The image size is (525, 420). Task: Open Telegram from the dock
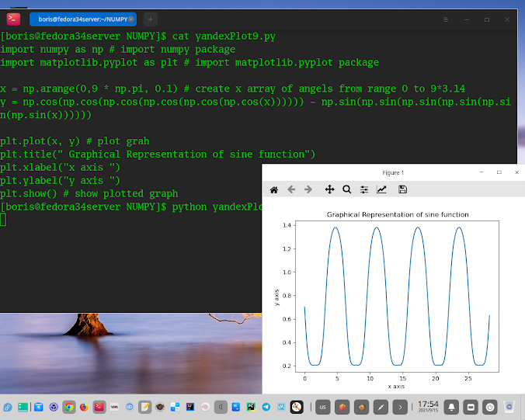[266, 407]
